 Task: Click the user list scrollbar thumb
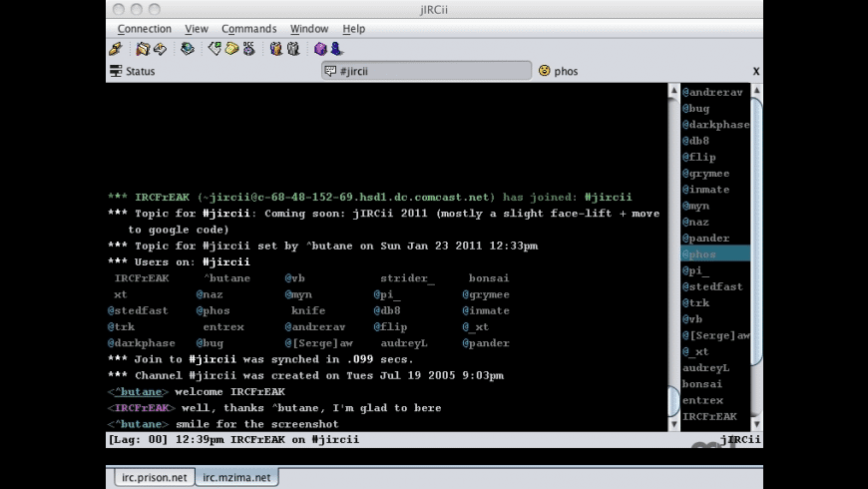pyautogui.click(x=756, y=232)
